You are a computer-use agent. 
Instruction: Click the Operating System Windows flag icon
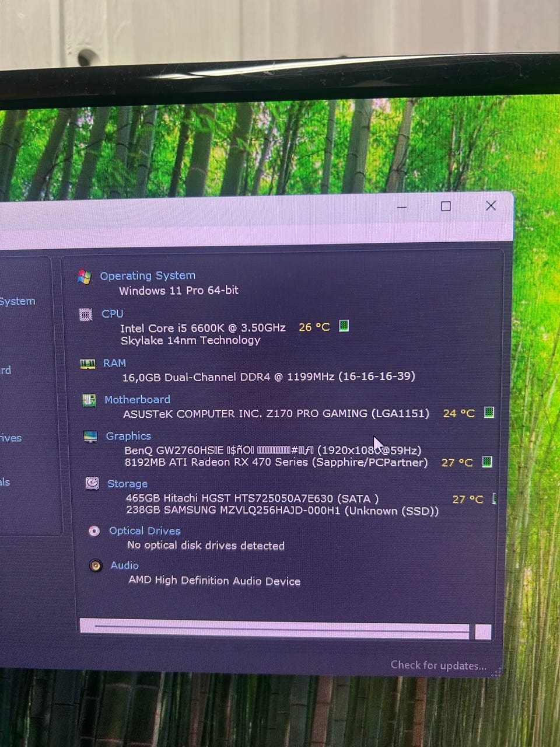[x=84, y=277]
